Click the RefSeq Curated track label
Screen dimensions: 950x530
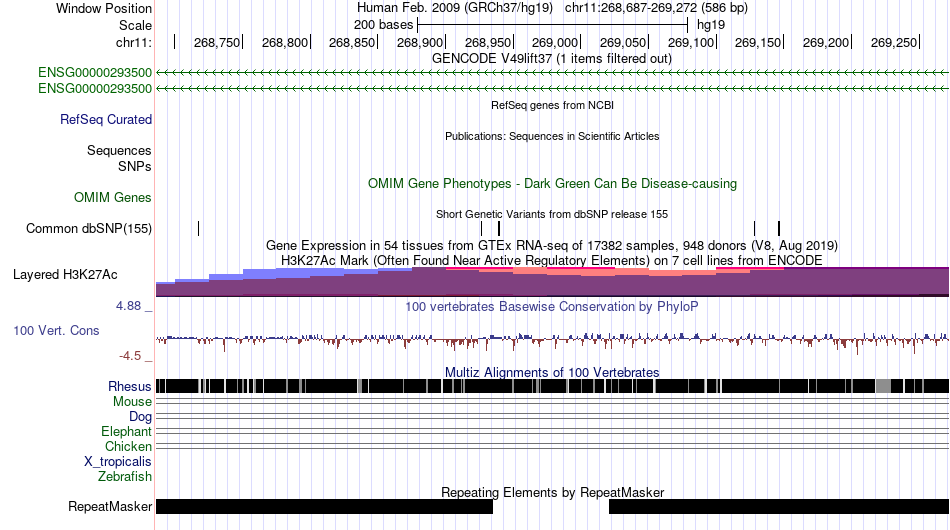click(x=106, y=119)
